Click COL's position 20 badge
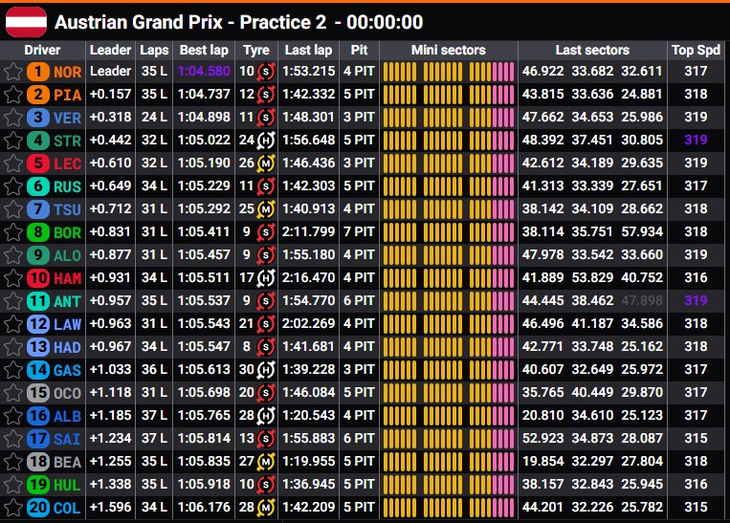Image resolution: width=730 pixels, height=523 pixels. tap(38, 508)
